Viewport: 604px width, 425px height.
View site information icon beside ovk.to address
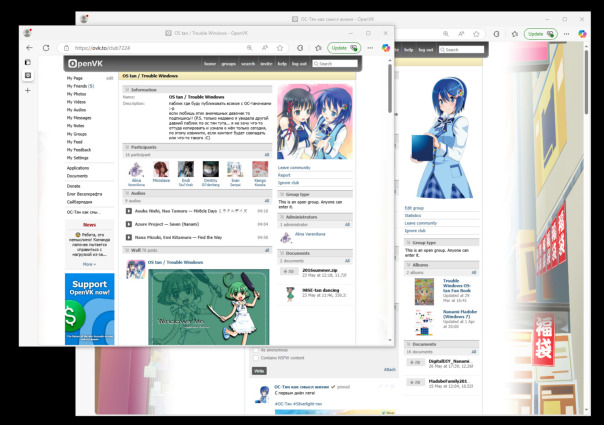66,48
